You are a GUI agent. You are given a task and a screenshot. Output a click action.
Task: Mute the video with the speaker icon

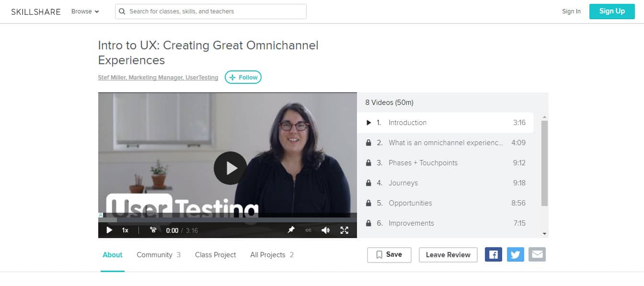click(x=326, y=230)
